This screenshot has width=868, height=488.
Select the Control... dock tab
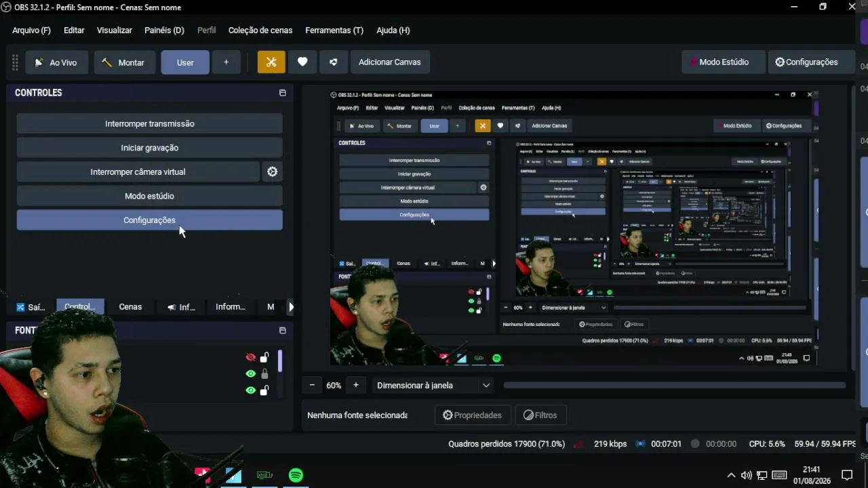[x=80, y=307]
